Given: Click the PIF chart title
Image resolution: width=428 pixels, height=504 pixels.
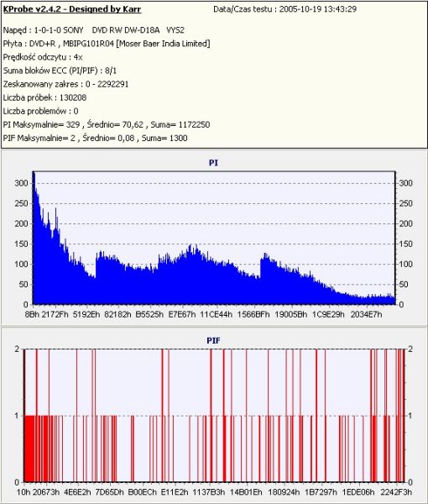Looking at the screenshot, I should (213, 340).
